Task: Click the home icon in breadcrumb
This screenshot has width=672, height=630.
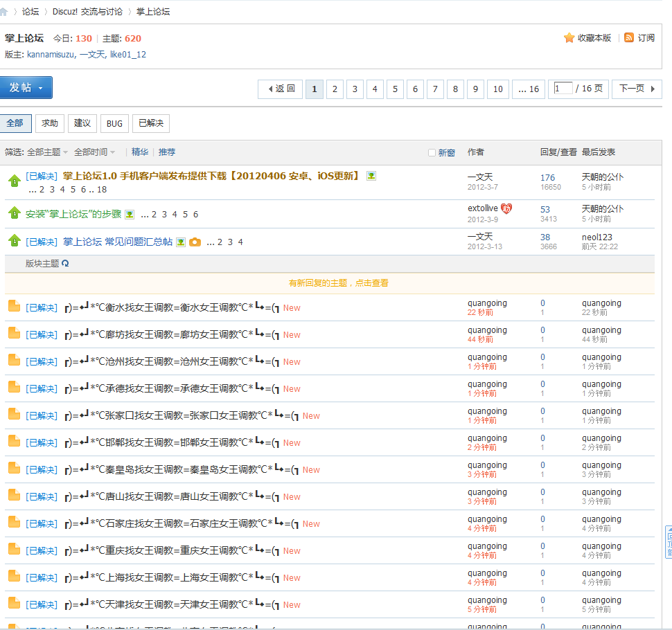Action: pos(3,12)
